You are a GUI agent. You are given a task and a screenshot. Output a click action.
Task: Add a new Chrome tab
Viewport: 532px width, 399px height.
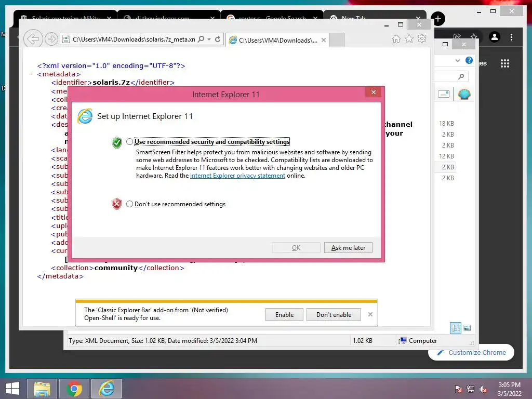(437, 19)
